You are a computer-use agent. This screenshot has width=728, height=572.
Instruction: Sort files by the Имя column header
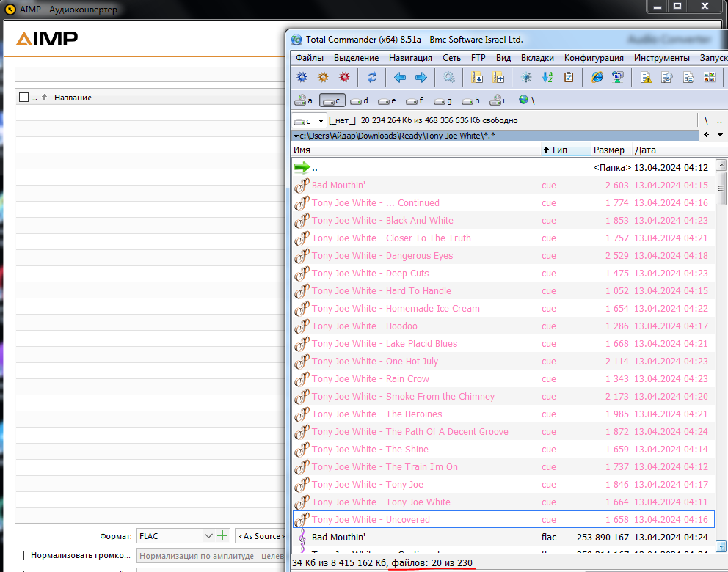(x=416, y=150)
